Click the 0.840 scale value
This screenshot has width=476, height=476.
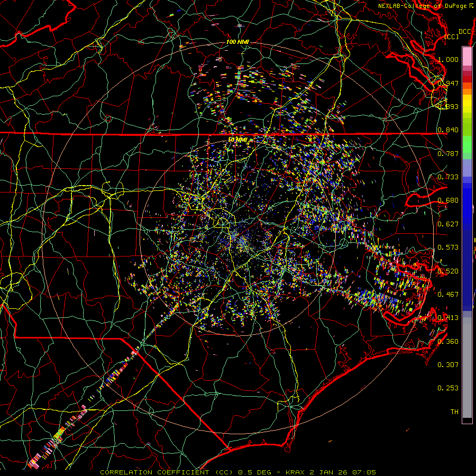[448, 130]
